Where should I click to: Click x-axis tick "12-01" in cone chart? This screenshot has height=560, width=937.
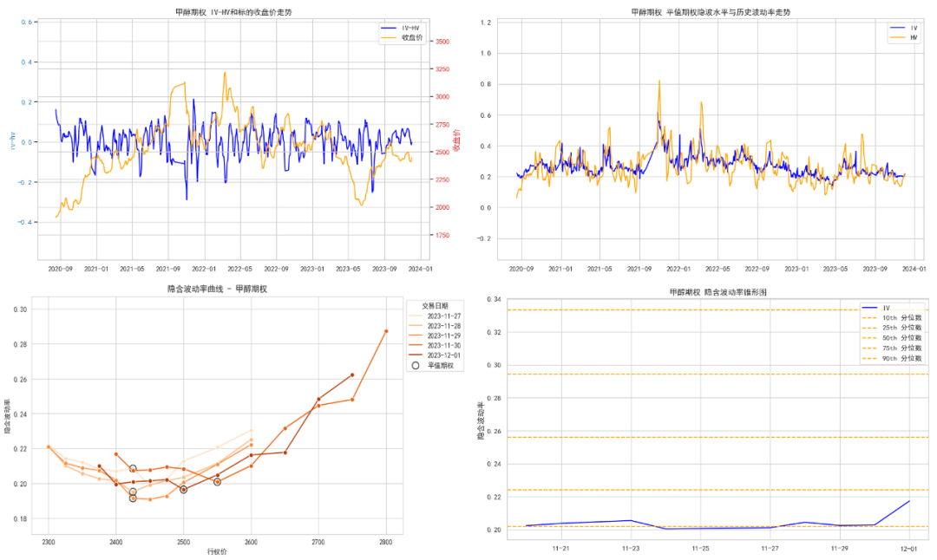click(x=909, y=548)
